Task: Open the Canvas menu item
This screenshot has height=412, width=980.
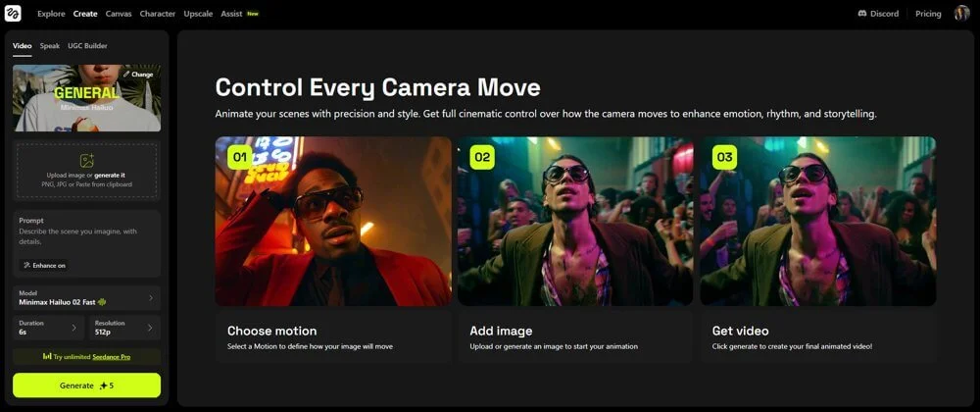Action: 119,14
